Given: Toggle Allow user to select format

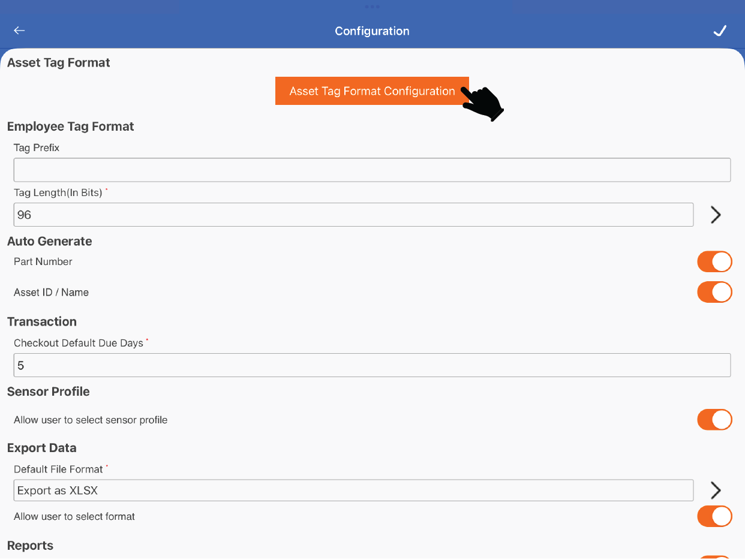Looking at the screenshot, I should point(714,517).
